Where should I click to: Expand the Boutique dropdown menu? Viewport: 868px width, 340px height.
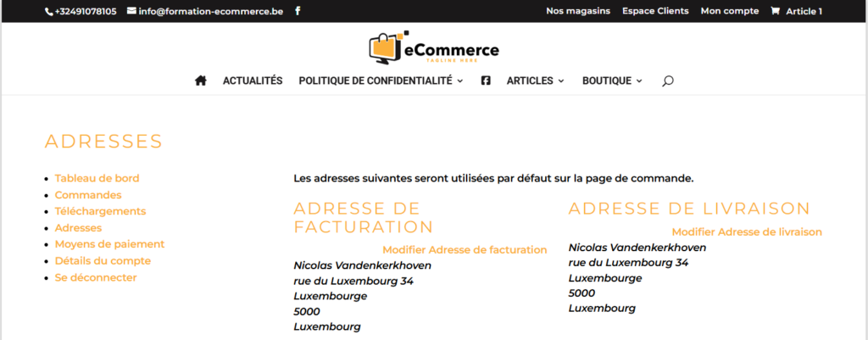(612, 81)
